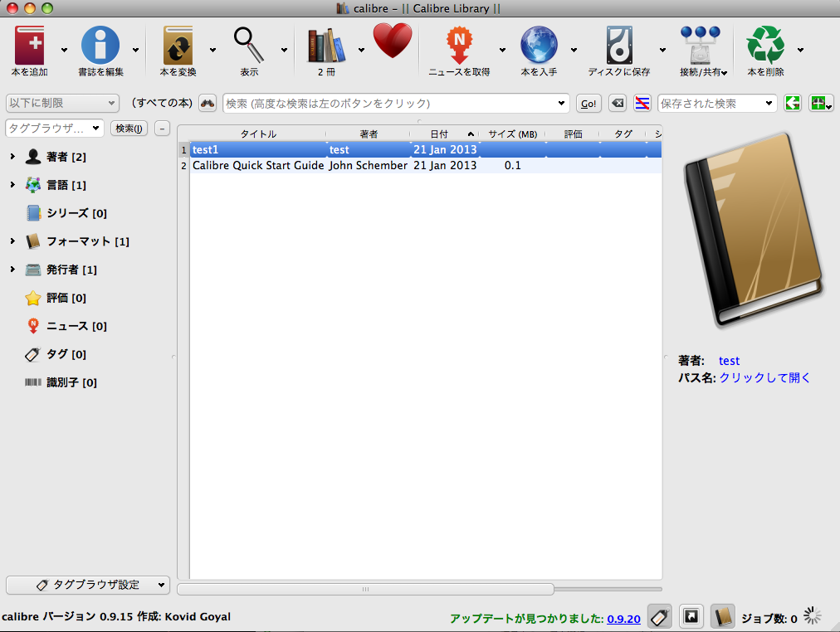Open dropdown arrow next to ニュースを取得
Viewport: 840px width, 632px height.
pyautogui.click(x=502, y=50)
